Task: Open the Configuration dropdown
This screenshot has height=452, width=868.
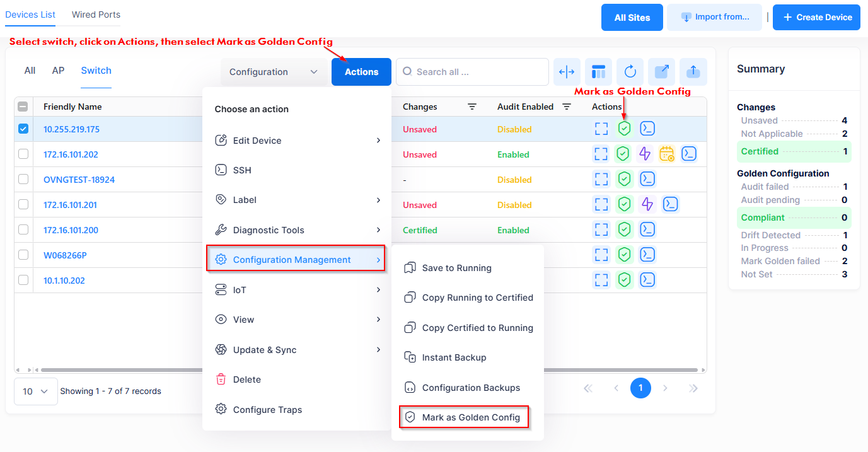Action: coord(274,72)
